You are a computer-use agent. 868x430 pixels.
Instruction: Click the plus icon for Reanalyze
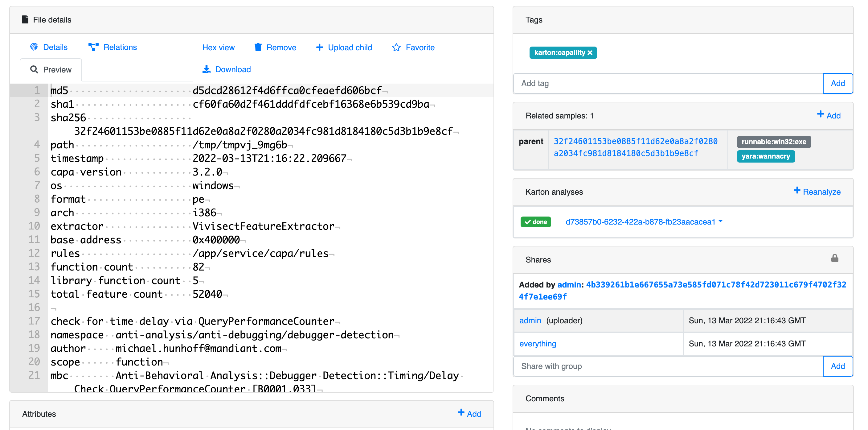796,191
